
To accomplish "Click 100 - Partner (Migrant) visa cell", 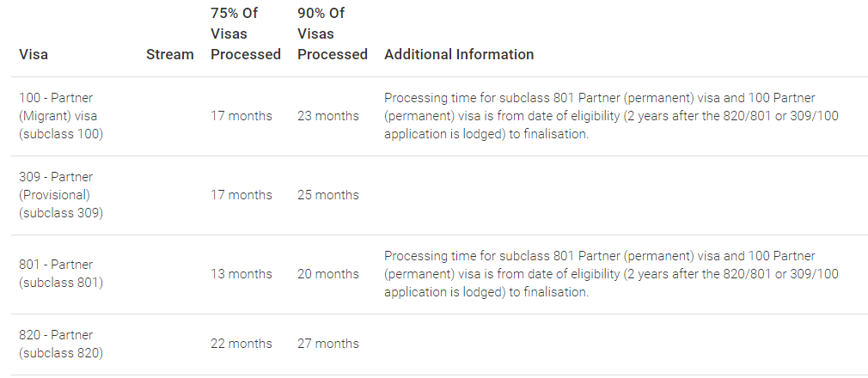I will pyautogui.click(x=61, y=116).
